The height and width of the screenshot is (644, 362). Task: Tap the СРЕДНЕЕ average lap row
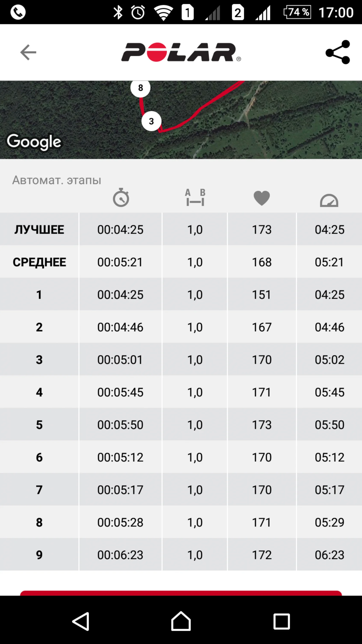click(39, 262)
